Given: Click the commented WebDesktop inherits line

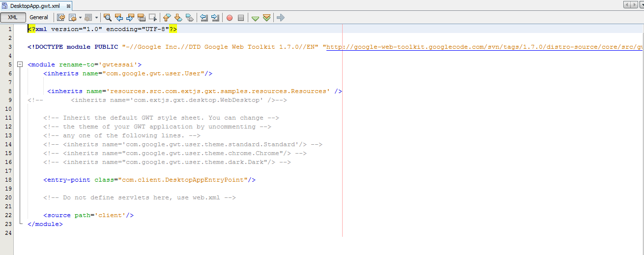Looking at the screenshot, I should click(157, 100).
